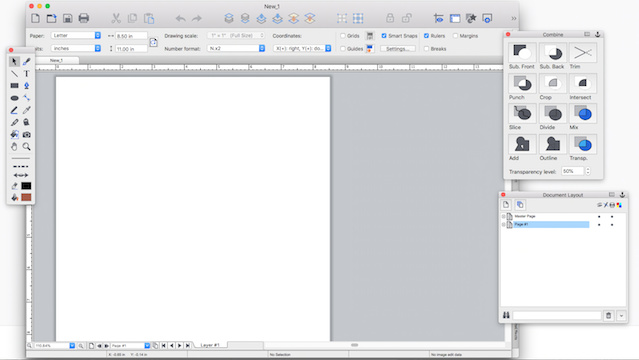Click the Undo arrow icon

(181, 18)
